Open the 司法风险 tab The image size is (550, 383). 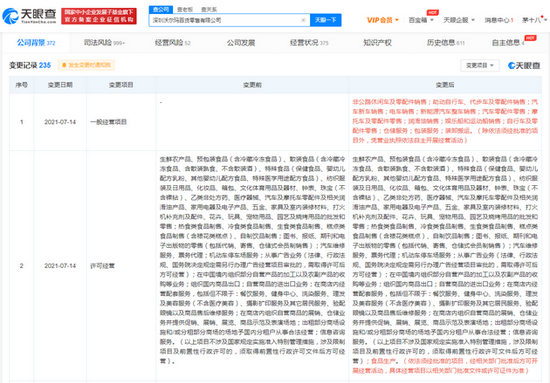click(104, 43)
